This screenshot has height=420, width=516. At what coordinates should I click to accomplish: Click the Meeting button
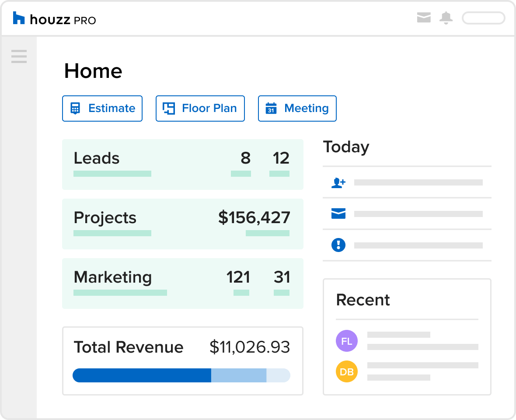[x=297, y=108]
